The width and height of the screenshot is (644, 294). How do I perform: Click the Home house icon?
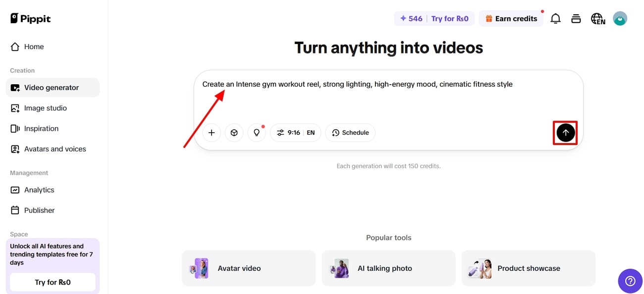[15, 47]
